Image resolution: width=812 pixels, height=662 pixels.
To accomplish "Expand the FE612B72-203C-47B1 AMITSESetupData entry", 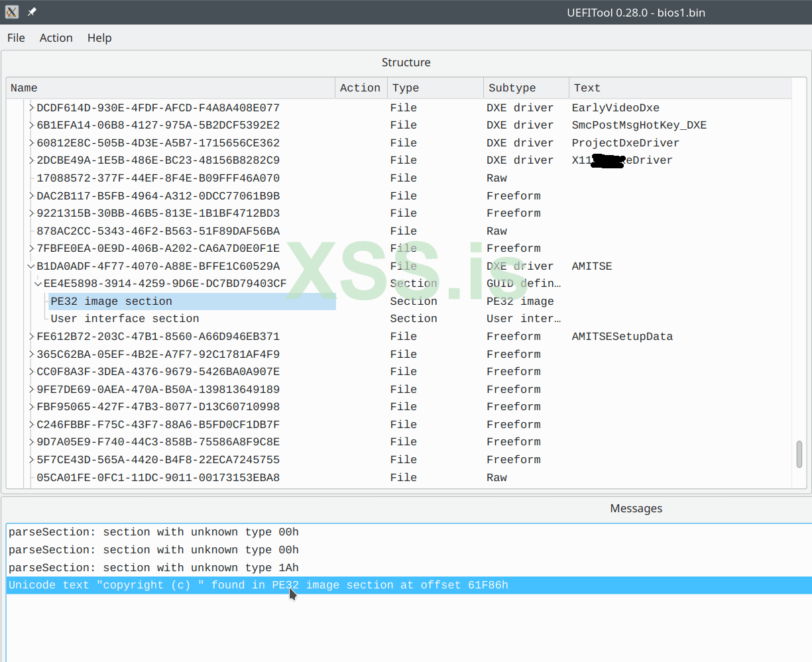I will 31,337.
